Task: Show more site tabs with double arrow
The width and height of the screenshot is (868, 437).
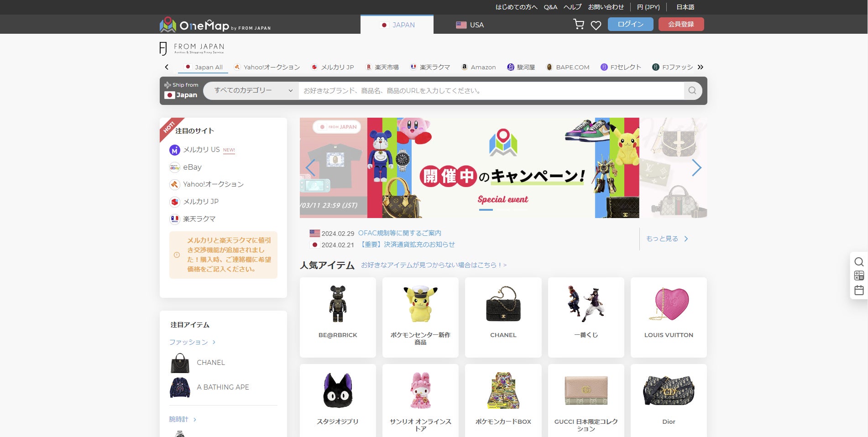Action: click(701, 67)
